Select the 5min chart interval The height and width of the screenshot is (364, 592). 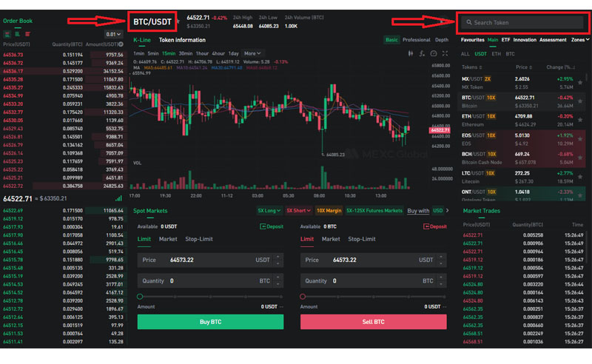pos(153,53)
